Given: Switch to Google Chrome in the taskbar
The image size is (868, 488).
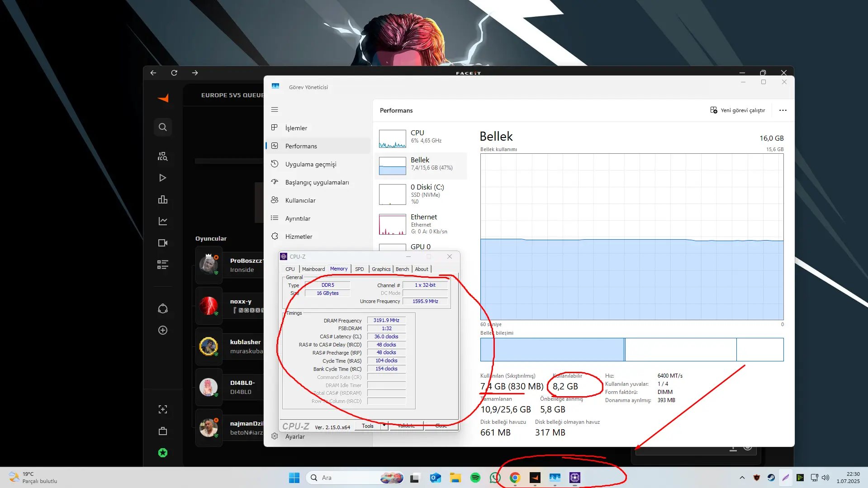Looking at the screenshot, I should pos(515,478).
